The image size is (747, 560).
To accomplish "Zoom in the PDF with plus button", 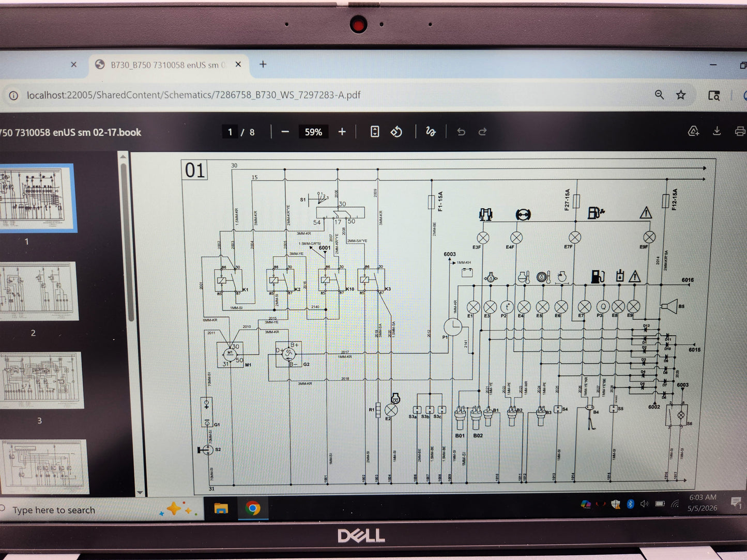I will point(342,132).
